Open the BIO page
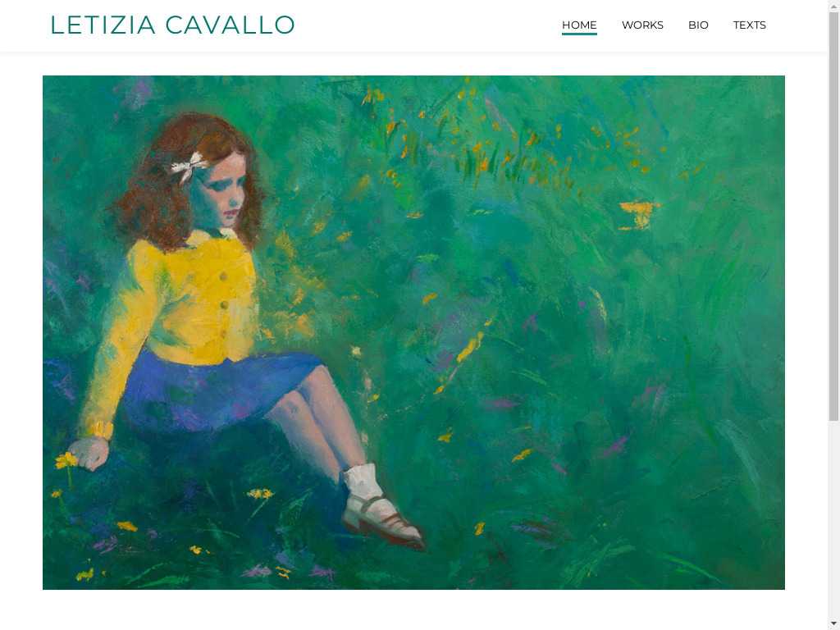This screenshot has width=840, height=630. (x=698, y=25)
